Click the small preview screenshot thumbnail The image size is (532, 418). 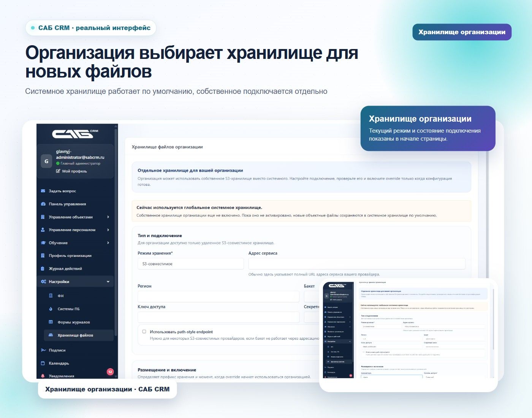(408, 335)
